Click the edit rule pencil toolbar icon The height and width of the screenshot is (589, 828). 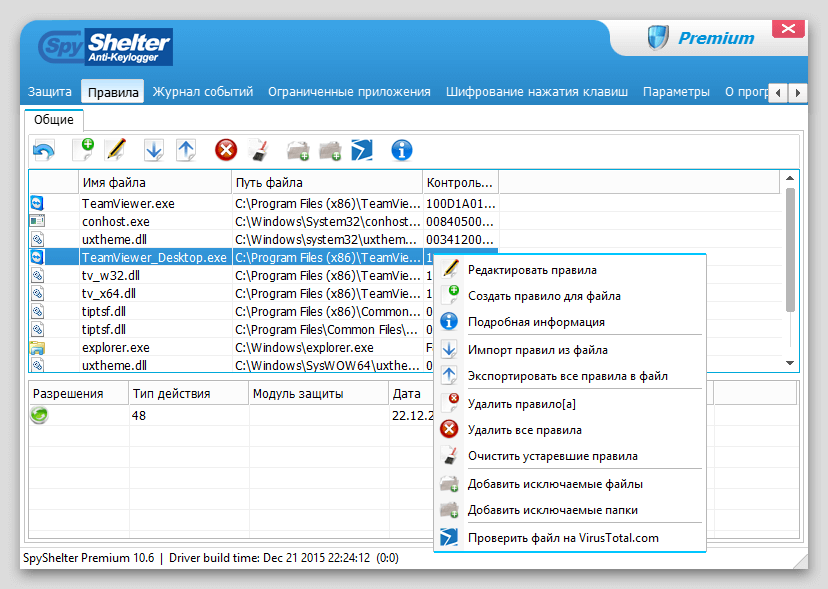point(116,150)
